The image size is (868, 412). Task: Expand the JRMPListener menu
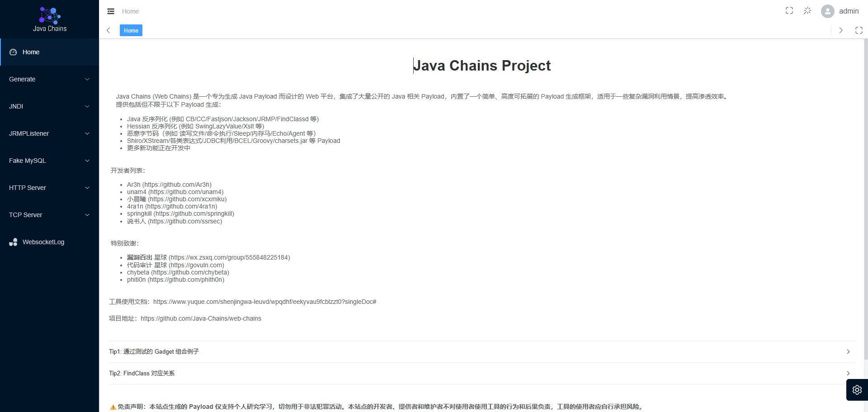[x=49, y=133]
